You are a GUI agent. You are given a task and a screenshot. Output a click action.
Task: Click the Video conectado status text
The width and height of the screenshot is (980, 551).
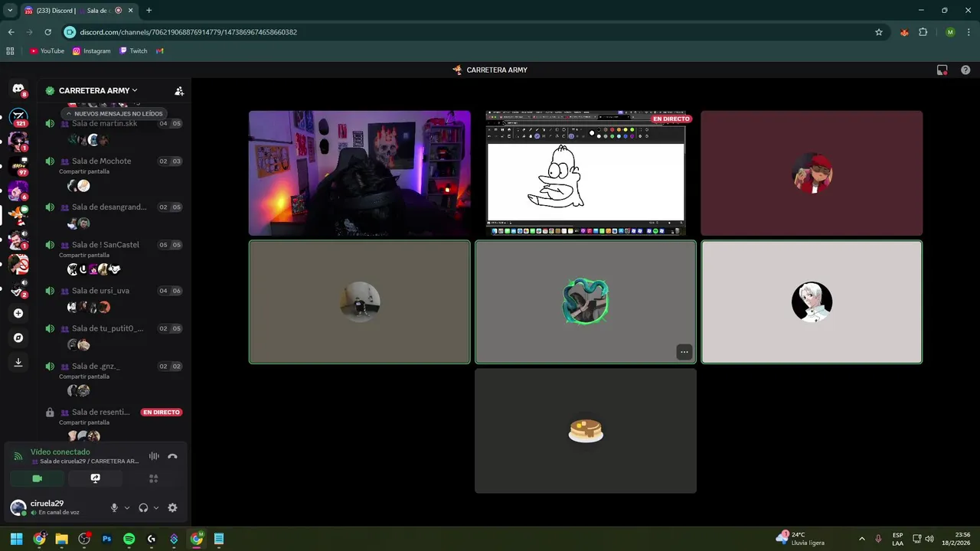point(60,452)
